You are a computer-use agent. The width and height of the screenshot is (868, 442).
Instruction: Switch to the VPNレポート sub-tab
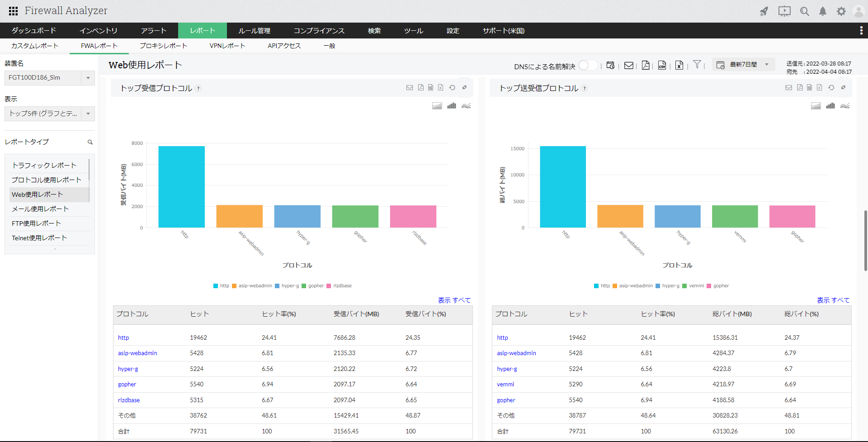click(x=227, y=46)
